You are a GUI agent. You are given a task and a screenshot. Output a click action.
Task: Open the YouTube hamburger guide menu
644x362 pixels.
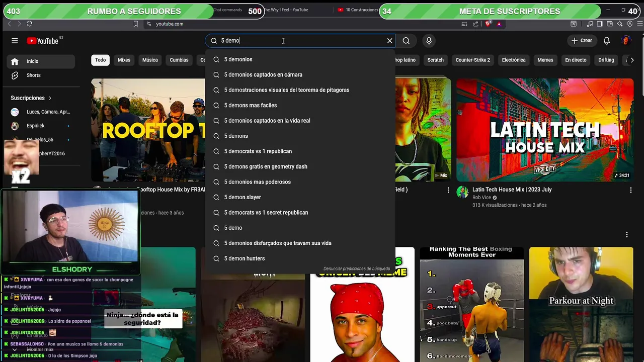pos(15,41)
